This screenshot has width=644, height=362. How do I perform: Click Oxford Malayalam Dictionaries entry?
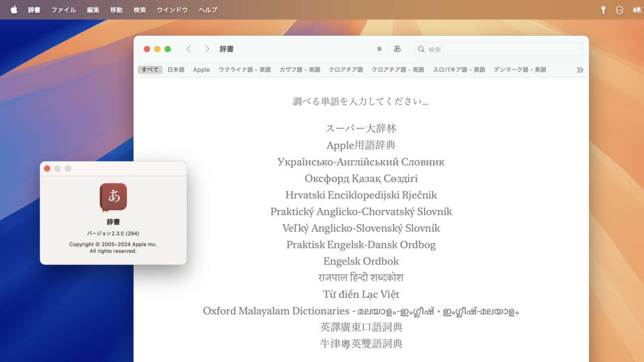tap(361, 311)
